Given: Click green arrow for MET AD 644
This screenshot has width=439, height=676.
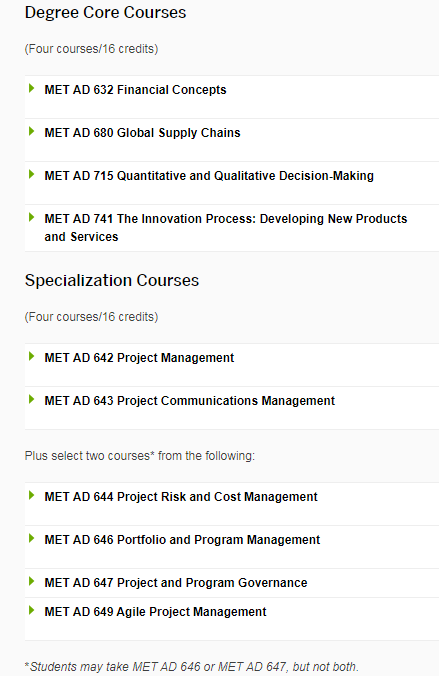Looking at the screenshot, I should click(31, 496).
